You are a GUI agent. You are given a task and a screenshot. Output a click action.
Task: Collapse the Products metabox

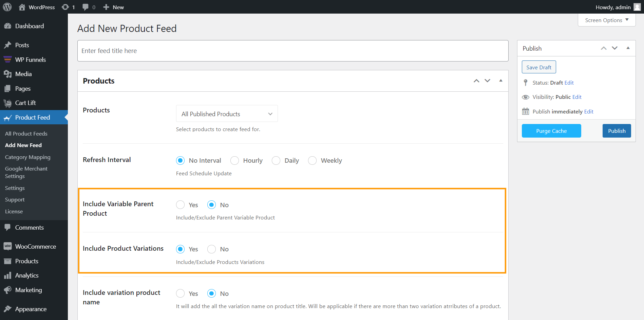click(x=501, y=81)
